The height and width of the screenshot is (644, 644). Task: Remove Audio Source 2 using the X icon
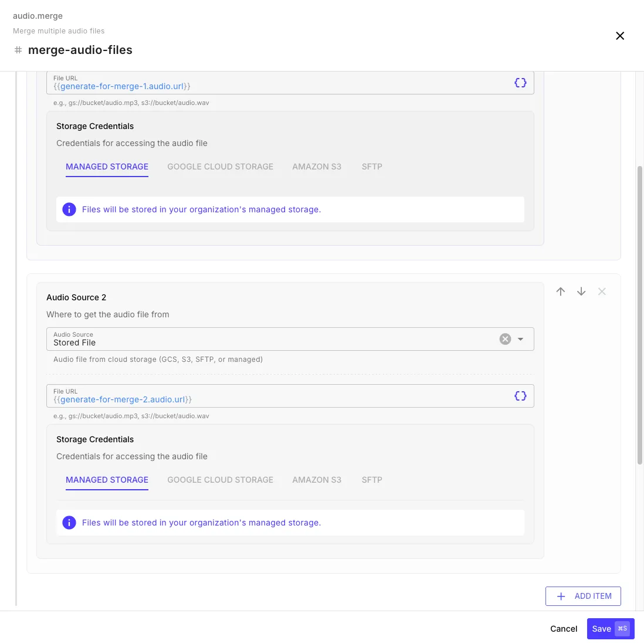[x=602, y=291]
